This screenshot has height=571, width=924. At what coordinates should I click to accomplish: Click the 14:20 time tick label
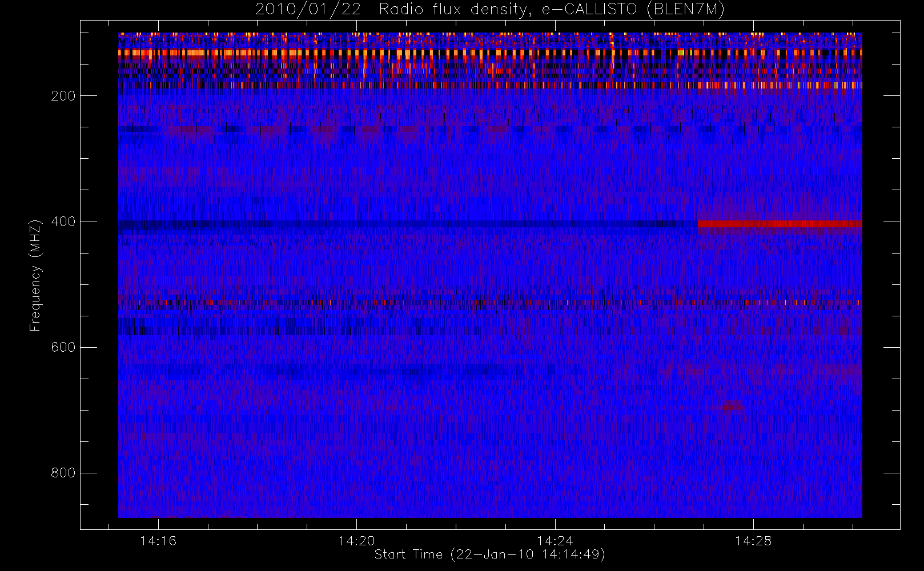356,541
